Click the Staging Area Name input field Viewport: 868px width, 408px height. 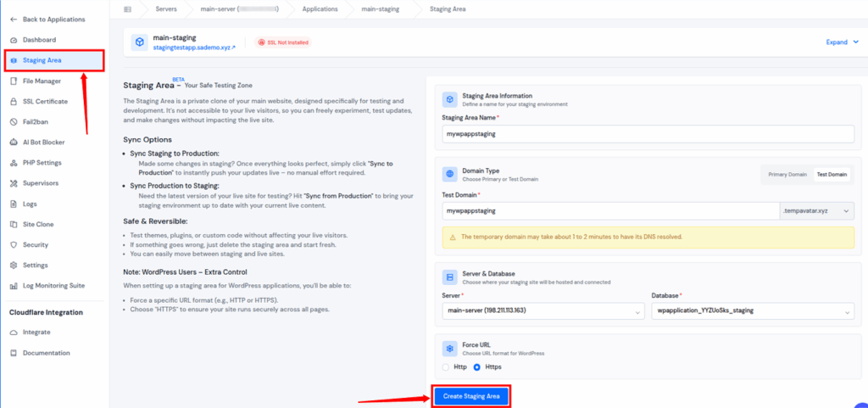[648, 134]
